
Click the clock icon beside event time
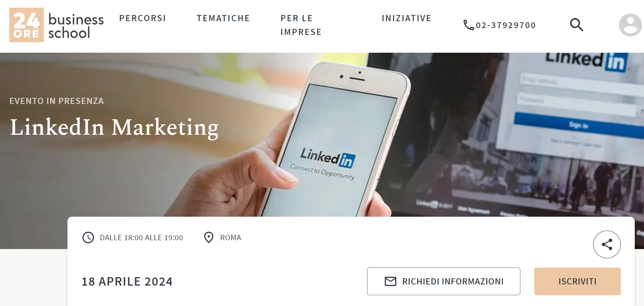(88, 237)
